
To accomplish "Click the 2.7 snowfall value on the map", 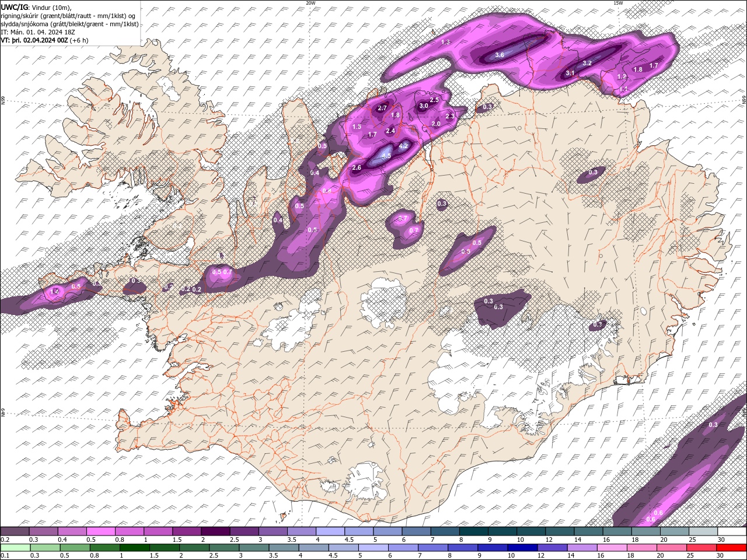I will [382, 108].
